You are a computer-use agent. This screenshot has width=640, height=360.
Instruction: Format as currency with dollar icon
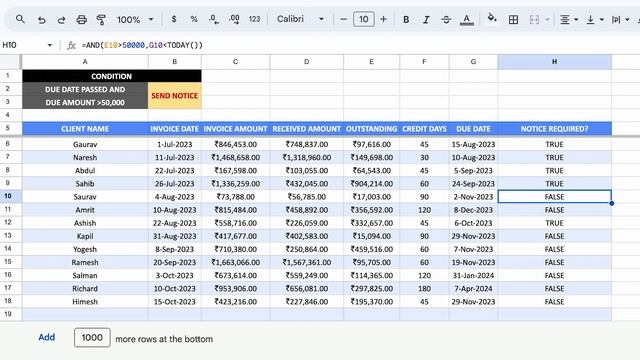(174, 19)
